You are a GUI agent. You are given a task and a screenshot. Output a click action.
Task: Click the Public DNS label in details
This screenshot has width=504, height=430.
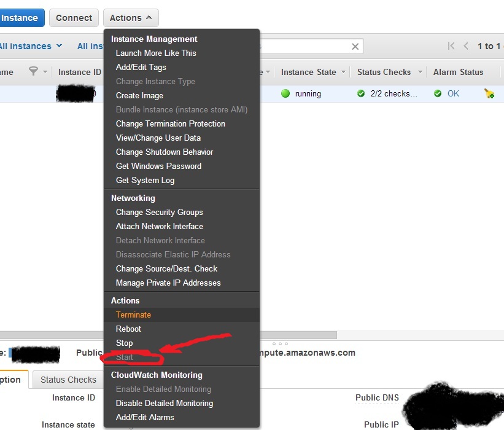(377, 398)
